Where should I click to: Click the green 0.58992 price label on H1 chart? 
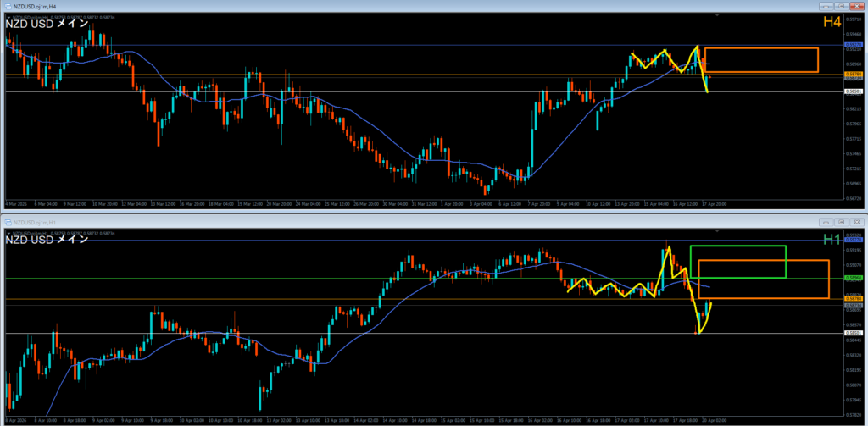coord(854,278)
